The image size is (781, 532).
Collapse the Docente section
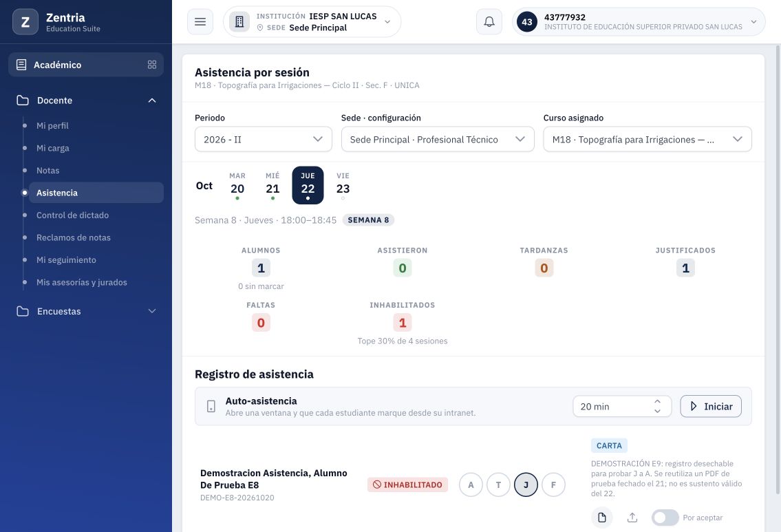point(152,100)
